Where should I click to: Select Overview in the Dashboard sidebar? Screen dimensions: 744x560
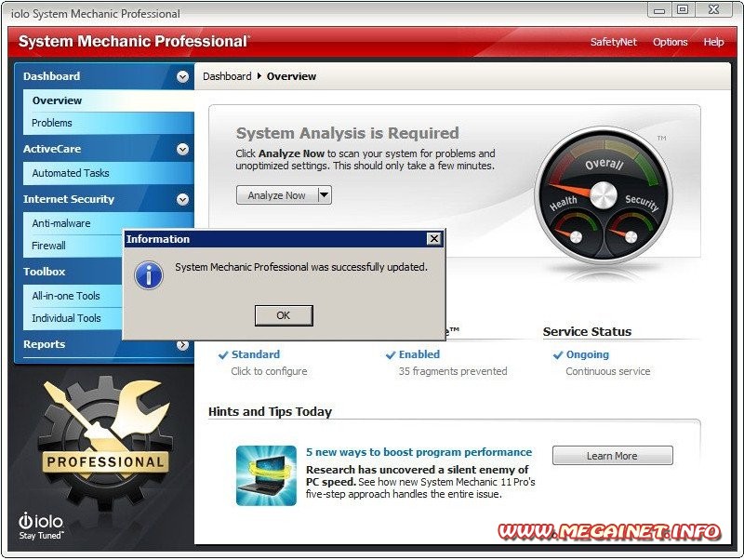pos(109,100)
